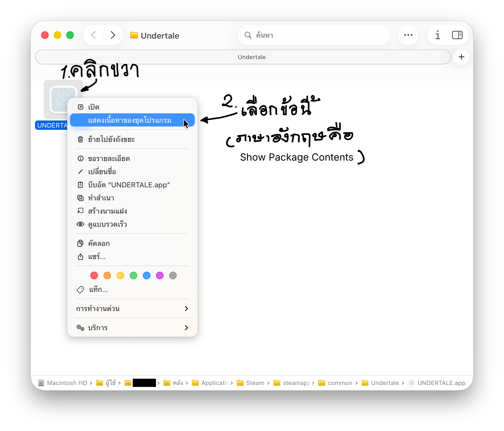Apply the green tag color
The height and width of the screenshot is (431, 504).
pyautogui.click(x=134, y=275)
